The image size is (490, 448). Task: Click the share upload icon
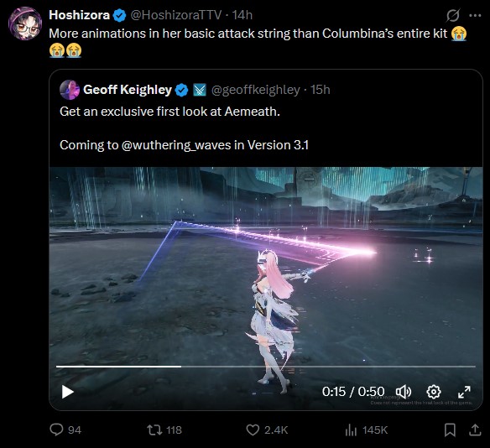tap(475, 430)
